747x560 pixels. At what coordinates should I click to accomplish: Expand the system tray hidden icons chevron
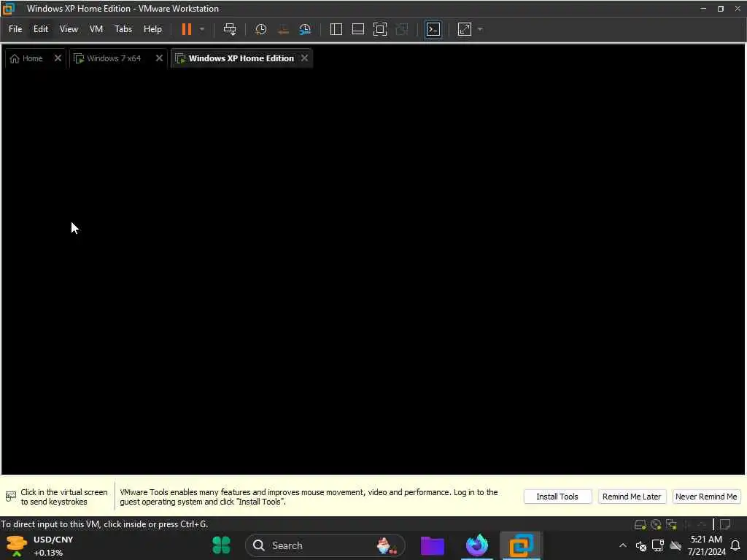pos(623,545)
